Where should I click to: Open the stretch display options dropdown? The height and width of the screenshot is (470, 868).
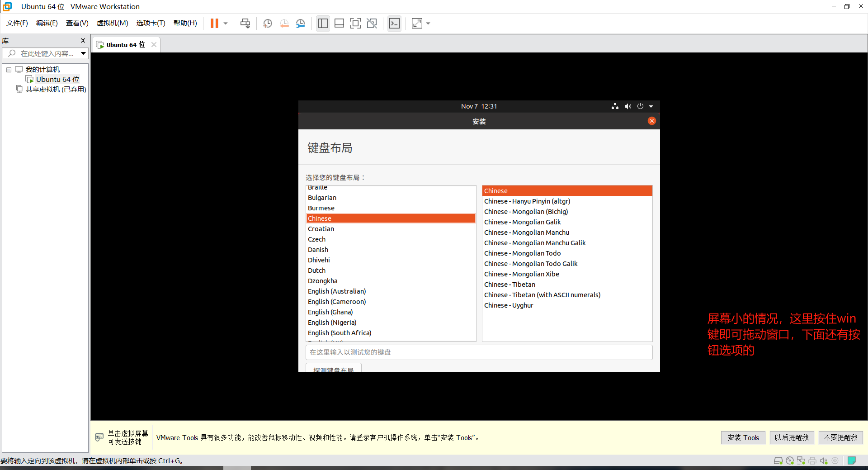[x=428, y=23]
